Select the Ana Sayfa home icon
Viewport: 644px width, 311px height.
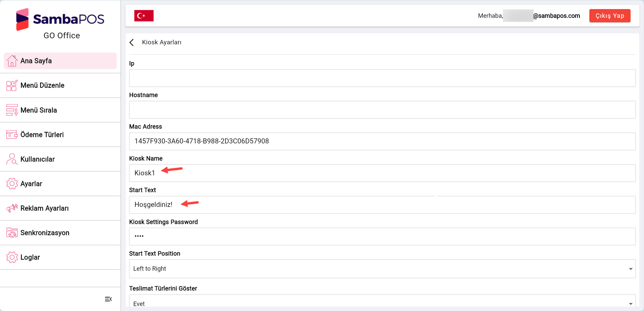click(12, 61)
